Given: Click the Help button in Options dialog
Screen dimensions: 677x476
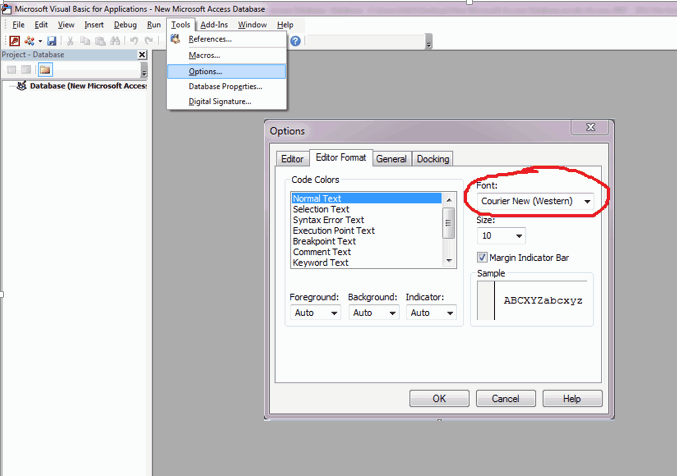Looking at the screenshot, I should click(572, 398).
